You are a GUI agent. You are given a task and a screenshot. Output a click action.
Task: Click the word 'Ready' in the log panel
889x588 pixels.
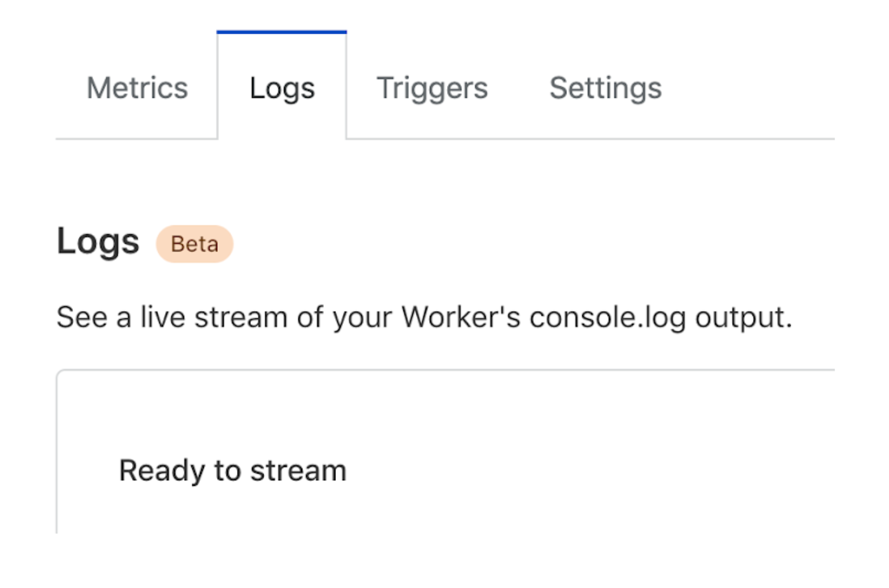click(161, 471)
